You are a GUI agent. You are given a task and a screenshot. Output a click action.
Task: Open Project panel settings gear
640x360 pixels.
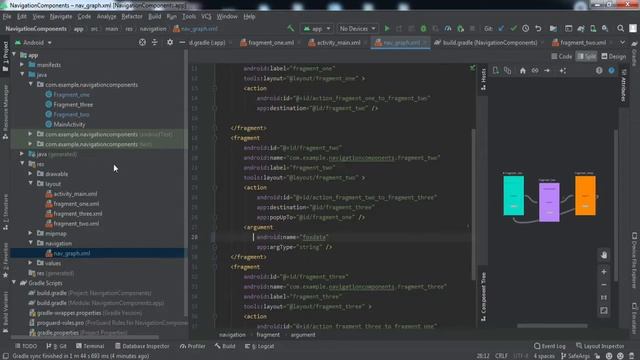pos(170,42)
